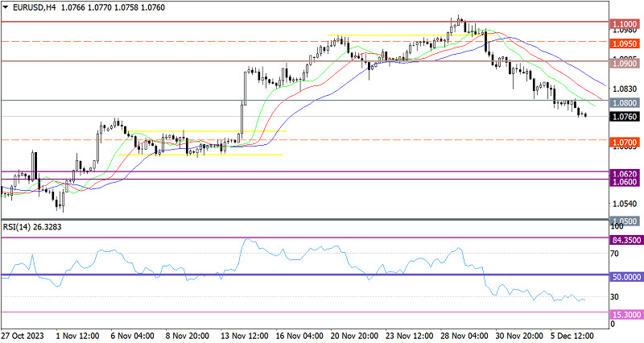Click the 1.0620 price level label
The height and width of the screenshot is (343, 644).
coord(626,174)
